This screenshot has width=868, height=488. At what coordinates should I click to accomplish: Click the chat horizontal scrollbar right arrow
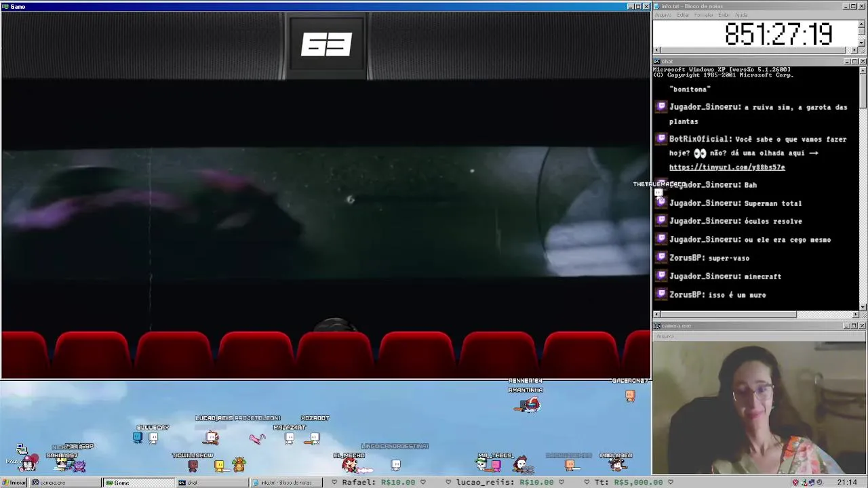point(854,314)
